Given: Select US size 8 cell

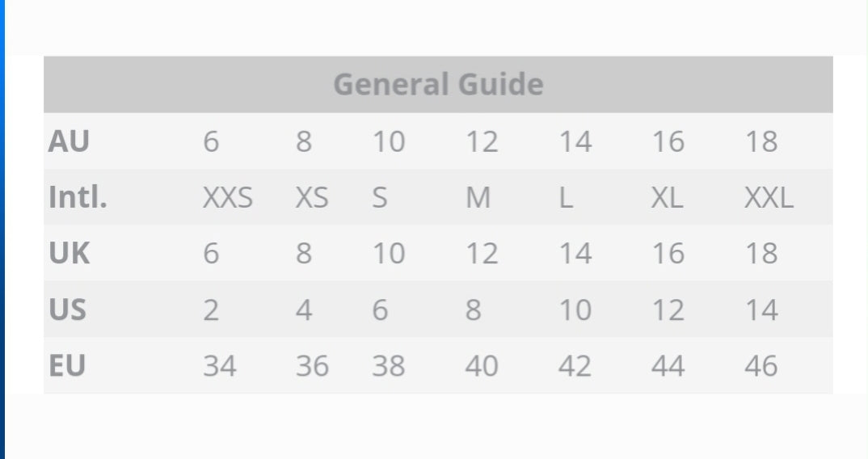Looking at the screenshot, I should (474, 310).
